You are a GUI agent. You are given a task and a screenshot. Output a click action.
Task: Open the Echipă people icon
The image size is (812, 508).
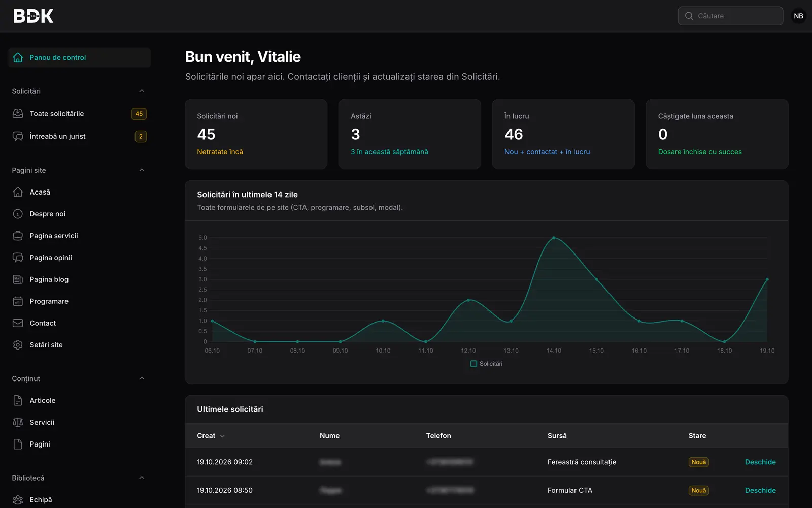(18, 500)
